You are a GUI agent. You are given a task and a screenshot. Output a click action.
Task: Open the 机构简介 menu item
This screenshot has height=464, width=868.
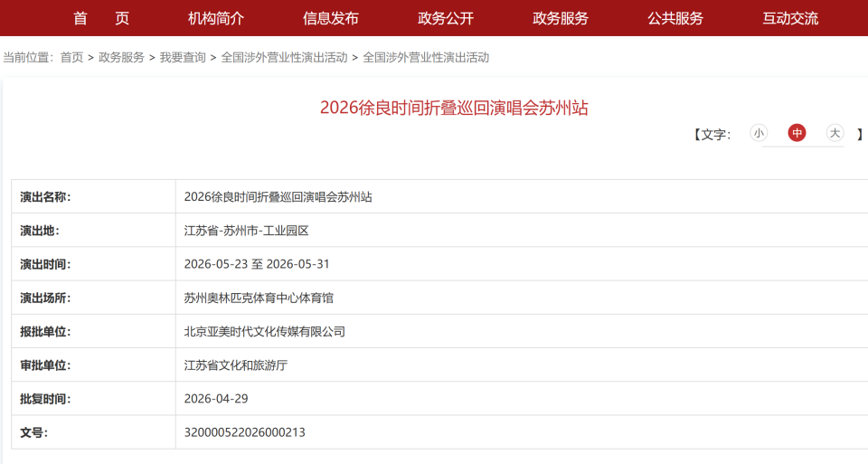pyautogui.click(x=216, y=19)
